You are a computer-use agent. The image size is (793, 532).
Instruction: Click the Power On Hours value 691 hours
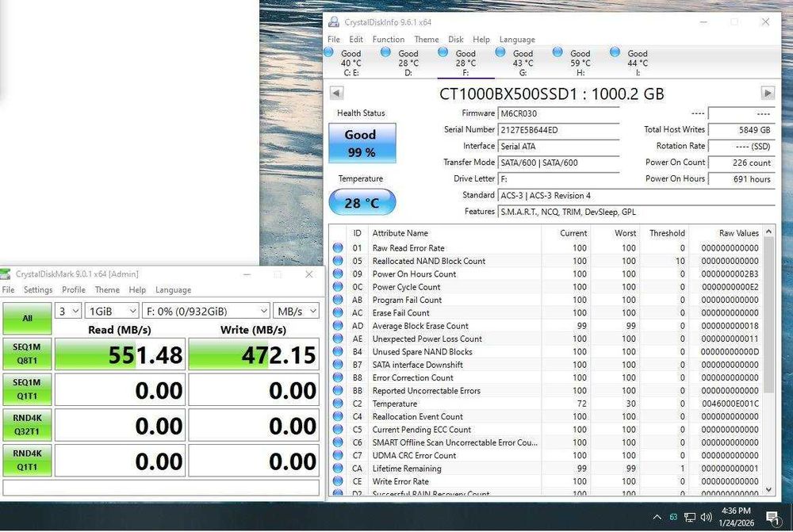(x=741, y=179)
